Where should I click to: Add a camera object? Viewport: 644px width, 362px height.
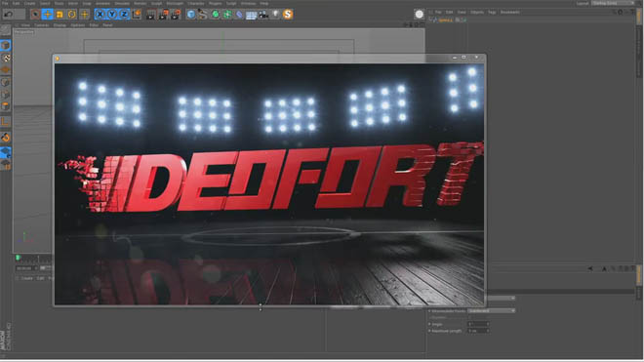point(263,15)
